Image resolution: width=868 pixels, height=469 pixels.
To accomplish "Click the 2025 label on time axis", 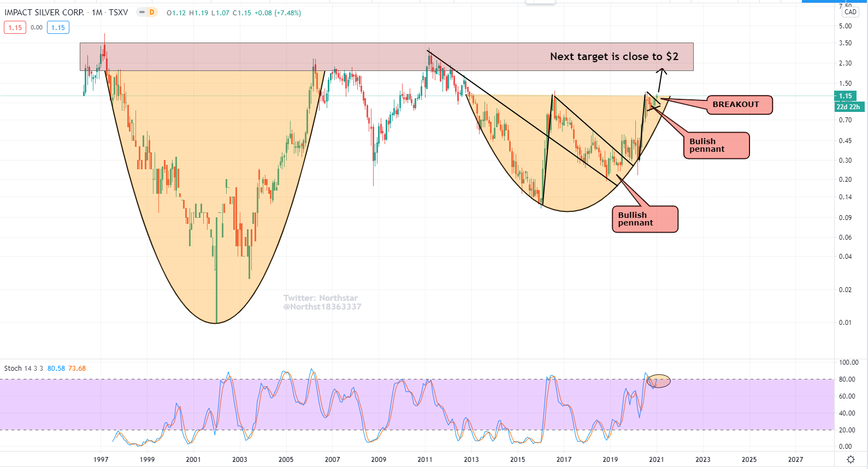I will [x=749, y=460].
